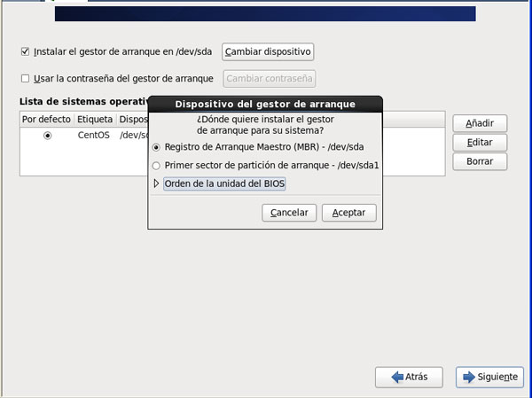Select the CentOS label in the list
Viewport: 532px width, 398px height.
coord(92,136)
